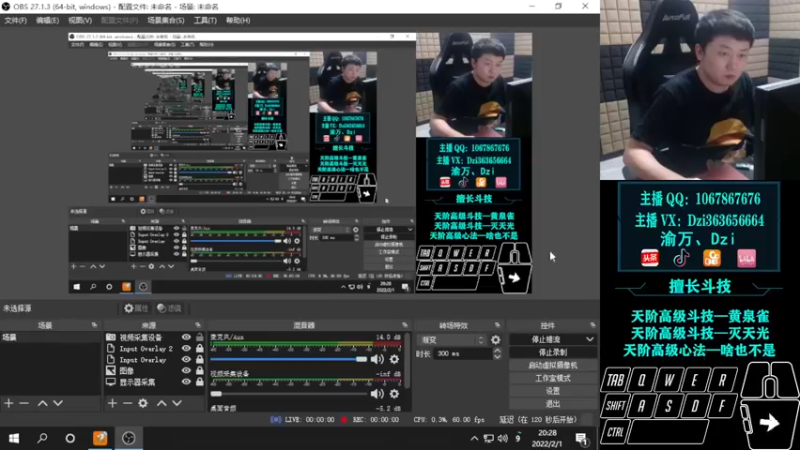Pop out the 来源 dock panel

[198, 325]
